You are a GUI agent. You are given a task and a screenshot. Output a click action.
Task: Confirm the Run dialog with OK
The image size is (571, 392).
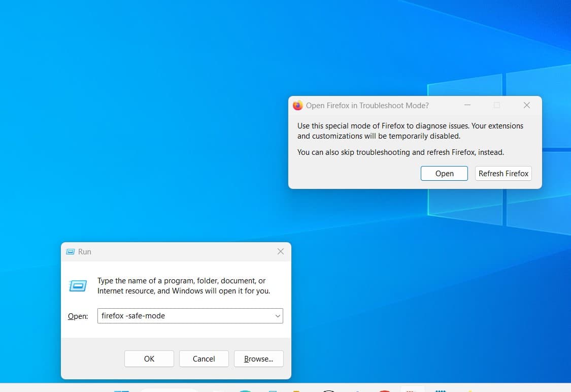pyautogui.click(x=149, y=359)
